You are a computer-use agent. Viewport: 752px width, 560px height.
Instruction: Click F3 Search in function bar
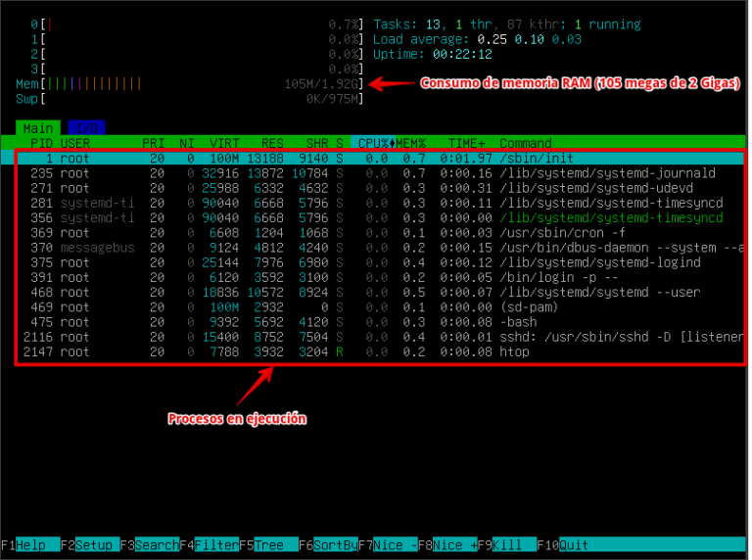click(150, 545)
